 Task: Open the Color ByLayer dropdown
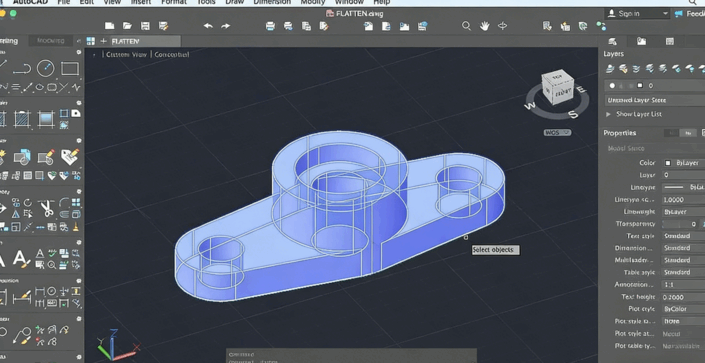click(x=683, y=163)
